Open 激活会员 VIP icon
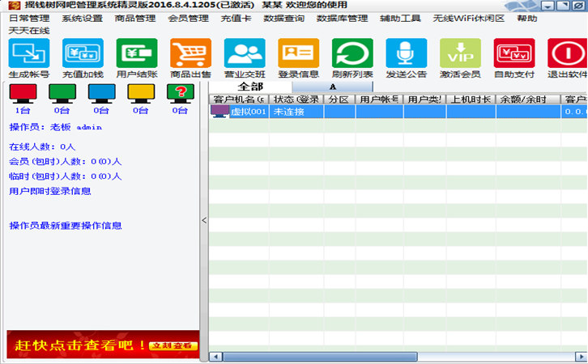The width and height of the screenshot is (588, 364). pos(460,53)
